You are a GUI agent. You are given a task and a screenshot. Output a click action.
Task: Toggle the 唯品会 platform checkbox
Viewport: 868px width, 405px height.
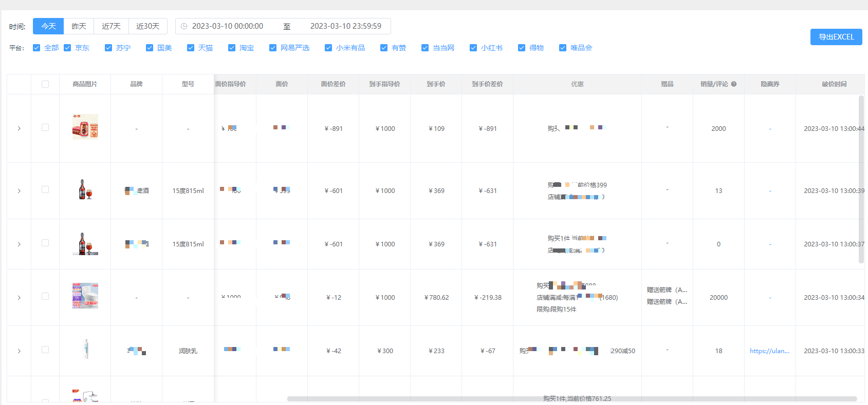click(563, 48)
